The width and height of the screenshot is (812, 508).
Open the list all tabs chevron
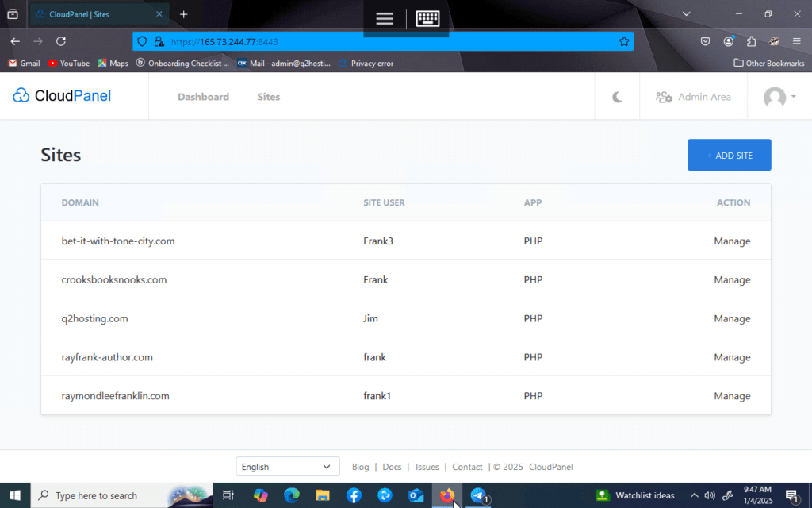point(686,14)
